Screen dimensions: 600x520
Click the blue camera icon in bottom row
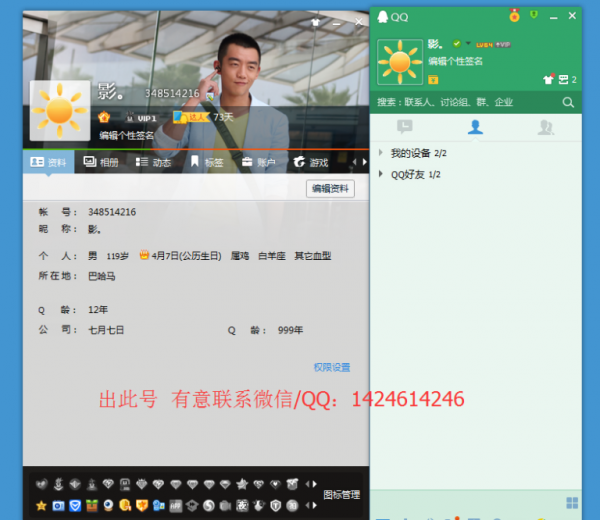coord(58,506)
